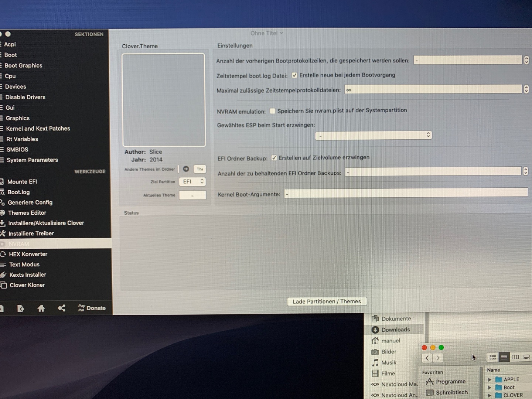Viewport: 532px width, 399px height.
Task: Go back in front Finder window
Action: pos(427,358)
